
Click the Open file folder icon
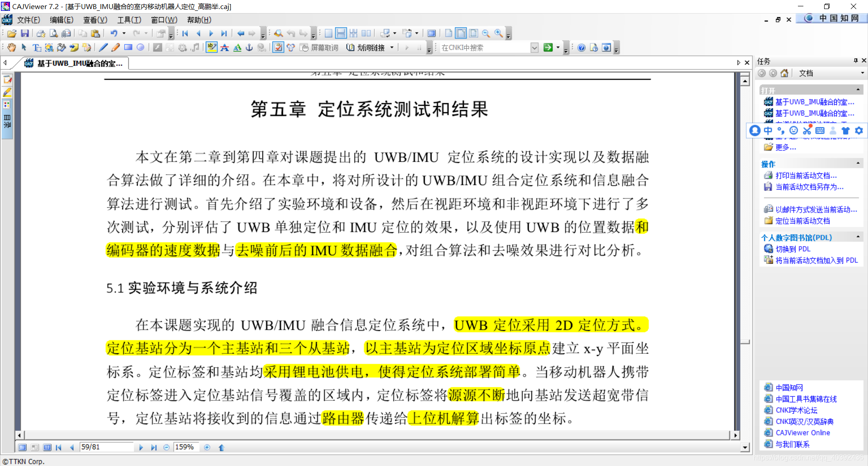12,33
